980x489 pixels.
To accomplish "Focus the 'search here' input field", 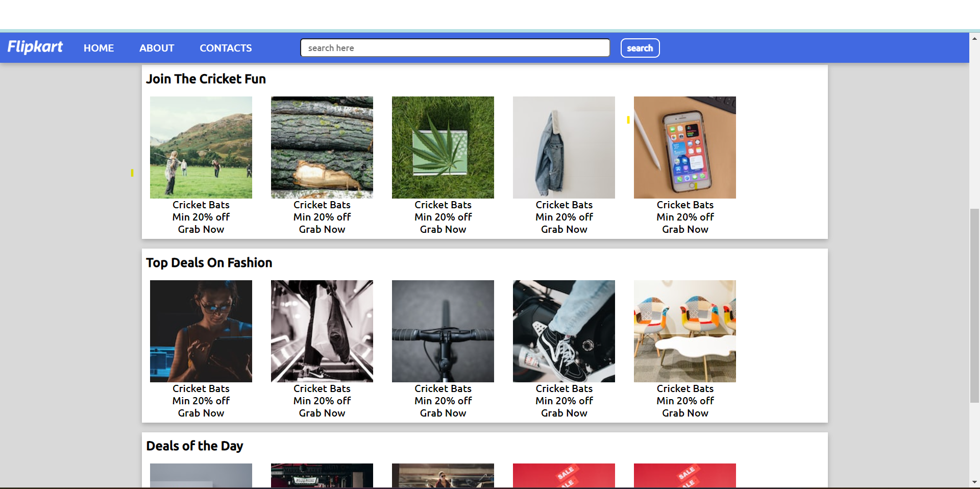I will [x=455, y=47].
